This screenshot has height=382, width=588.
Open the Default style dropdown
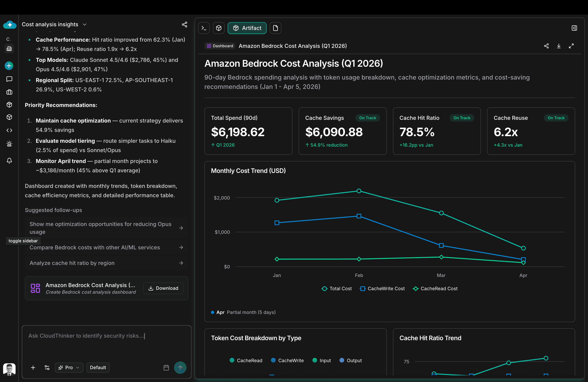pos(98,367)
